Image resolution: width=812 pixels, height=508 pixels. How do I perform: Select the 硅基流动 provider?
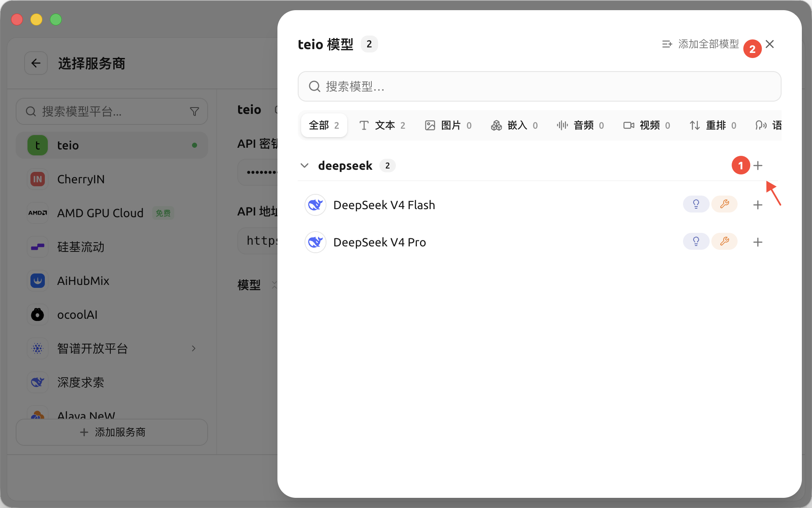pyautogui.click(x=112, y=247)
